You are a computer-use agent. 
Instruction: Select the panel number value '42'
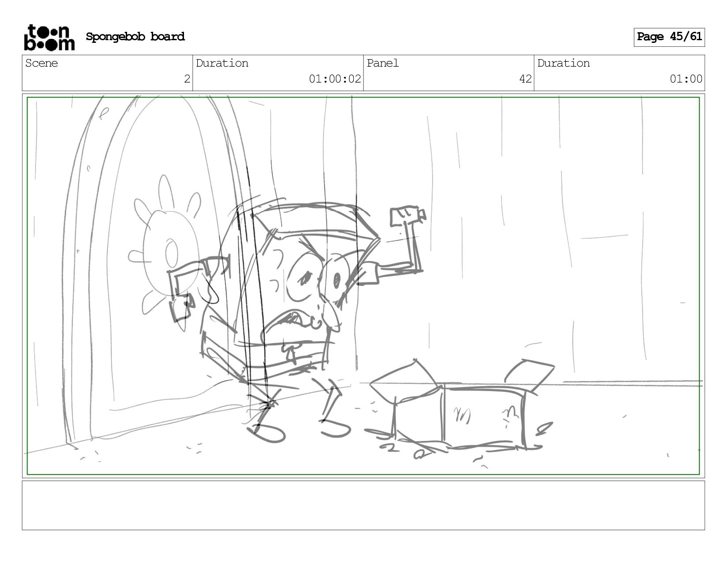pyautogui.click(x=525, y=79)
